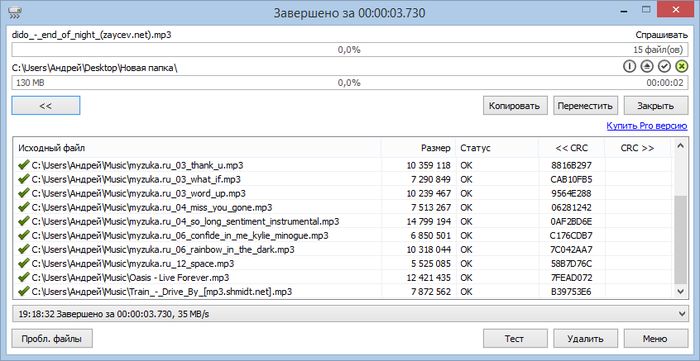Click CRC value 7FEAD072

tap(571, 278)
